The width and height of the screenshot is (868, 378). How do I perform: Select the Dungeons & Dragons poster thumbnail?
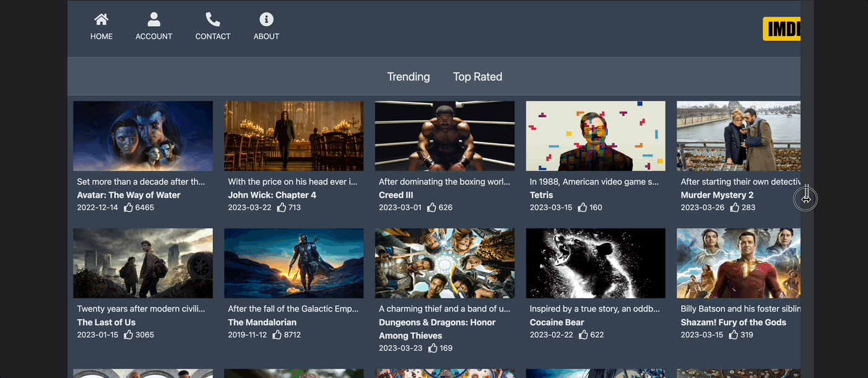point(445,263)
